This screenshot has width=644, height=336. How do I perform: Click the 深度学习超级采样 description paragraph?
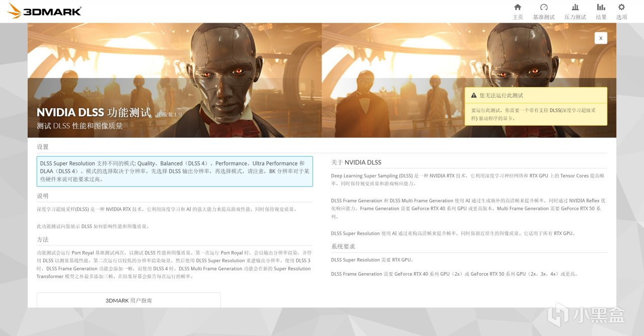tap(167, 209)
